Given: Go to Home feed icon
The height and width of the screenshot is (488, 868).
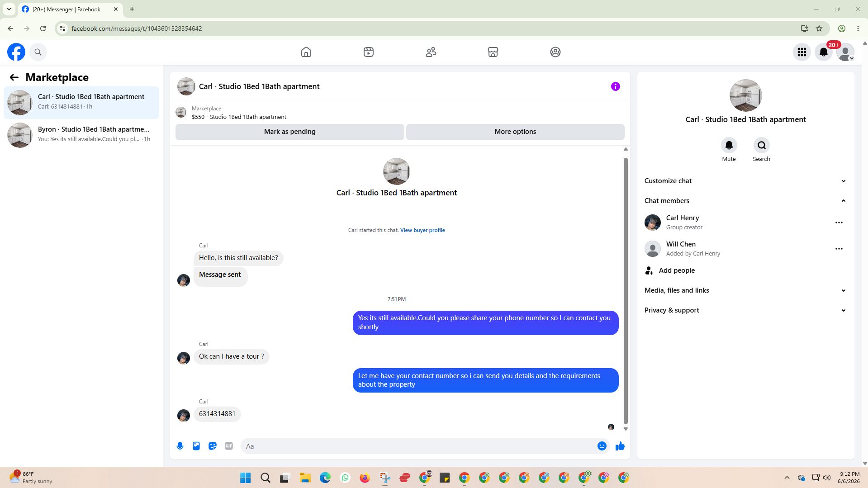Looking at the screenshot, I should pos(306,52).
